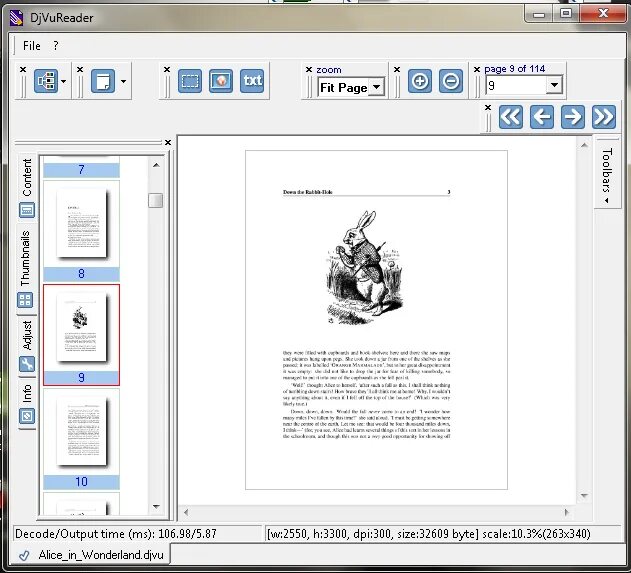This screenshot has height=573, width=631.
Task: Click the Thumbnails grid icon
Action: click(25, 300)
